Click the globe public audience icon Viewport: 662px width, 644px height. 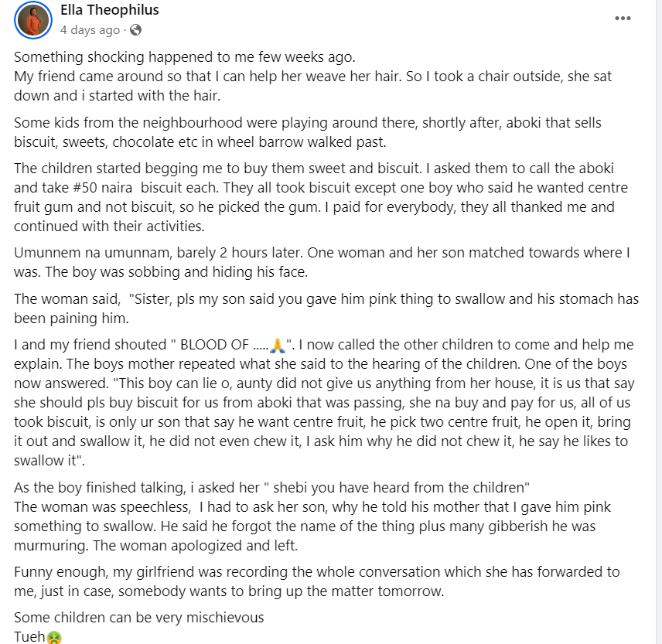[x=136, y=30]
